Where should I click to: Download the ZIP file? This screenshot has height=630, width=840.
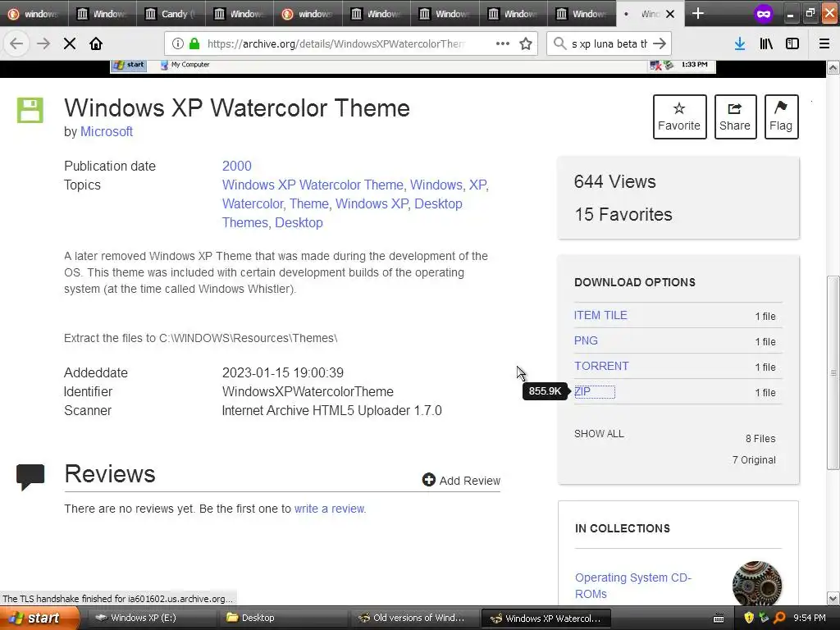[582, 391]
